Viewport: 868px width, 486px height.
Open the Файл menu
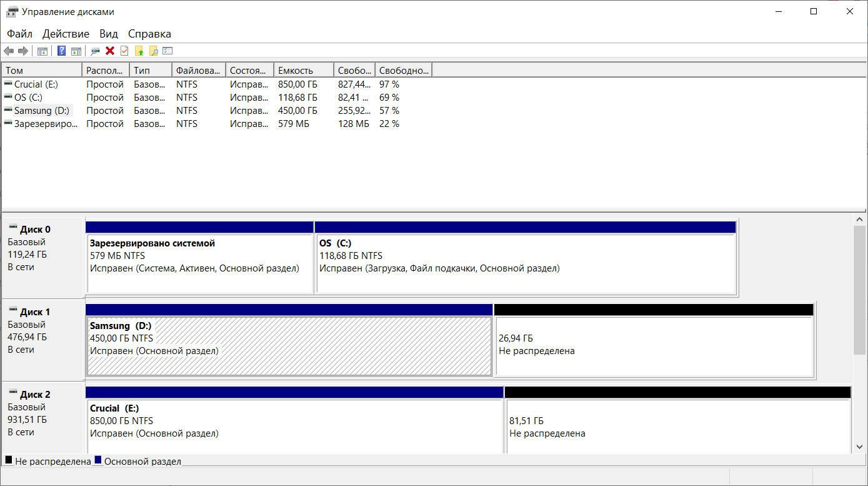pos(20,34)
